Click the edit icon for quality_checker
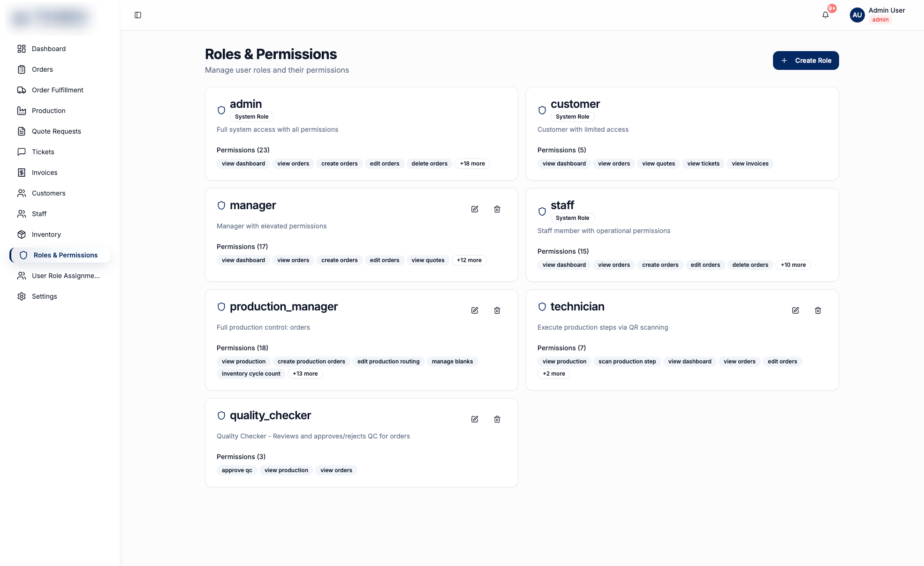Screen dimensions: 924x566 click(x=475, y=419)
